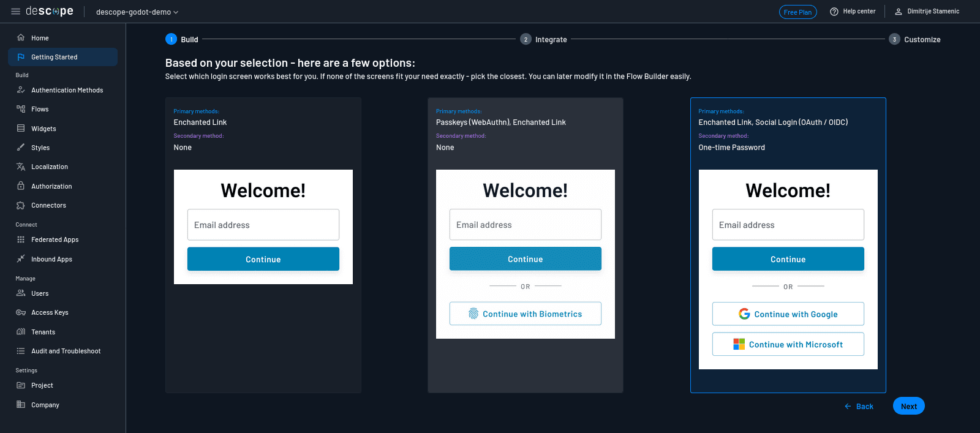The width and height of the screenshot is (980, 433).
Task: Open the Home icon in sidebar
Action: 21,38
